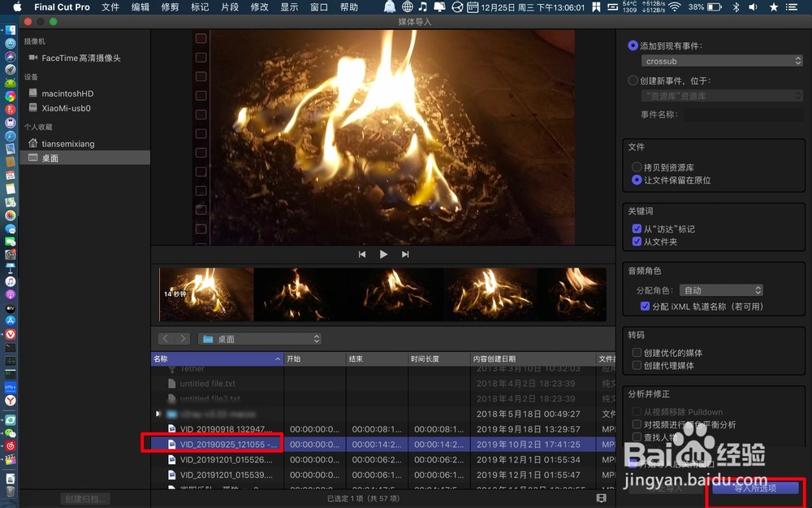Click the globe menu bar icon
Viewport: 812px width, 508px height.
408,7
